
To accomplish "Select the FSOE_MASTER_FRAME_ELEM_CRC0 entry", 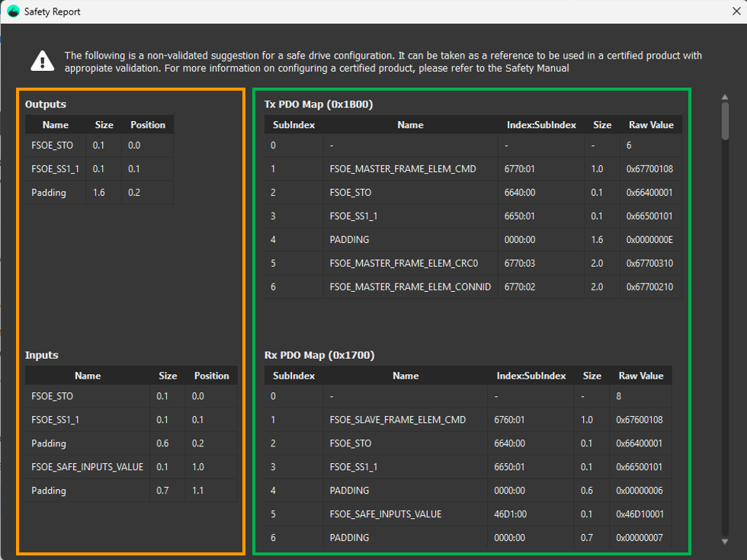I will point(403,264).
